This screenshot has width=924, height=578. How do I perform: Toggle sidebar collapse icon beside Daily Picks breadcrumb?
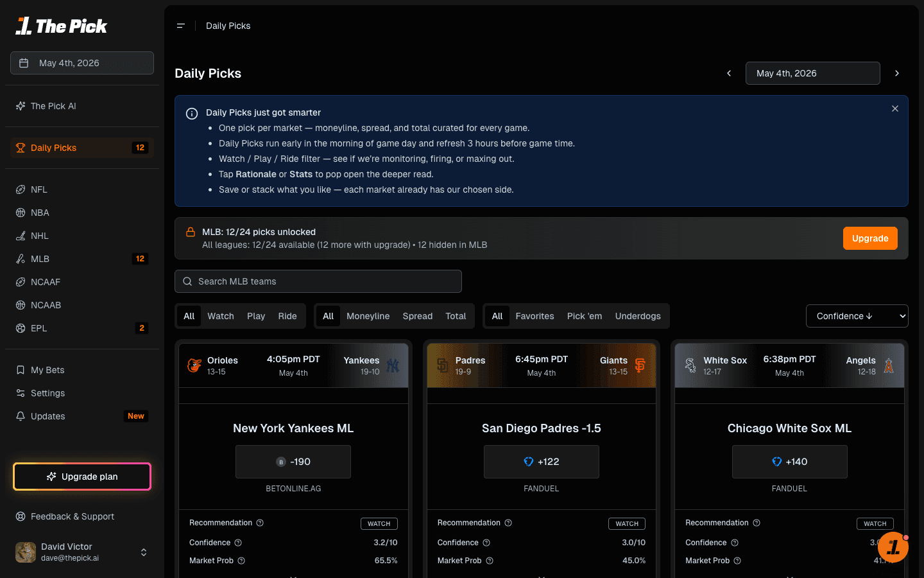click(x=181, y=26)
